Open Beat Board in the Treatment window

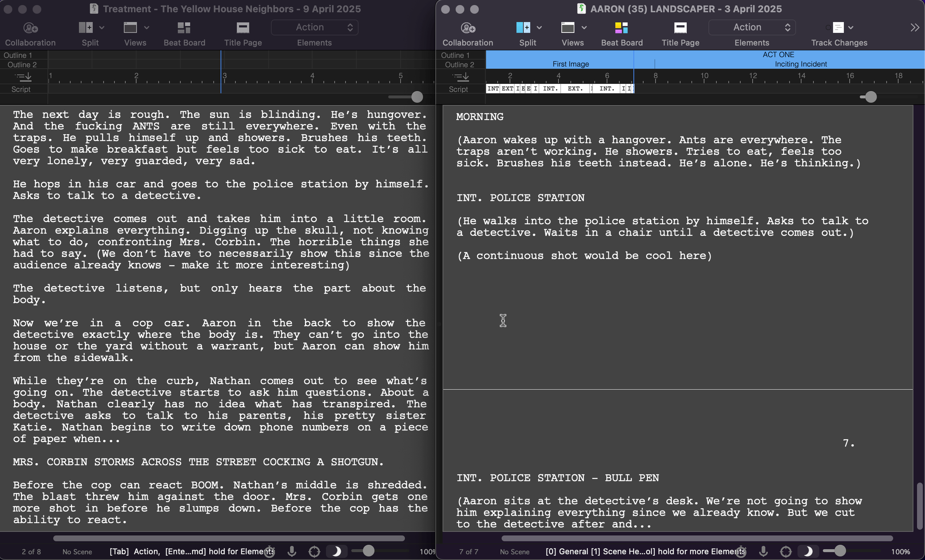tap(184, 28)
